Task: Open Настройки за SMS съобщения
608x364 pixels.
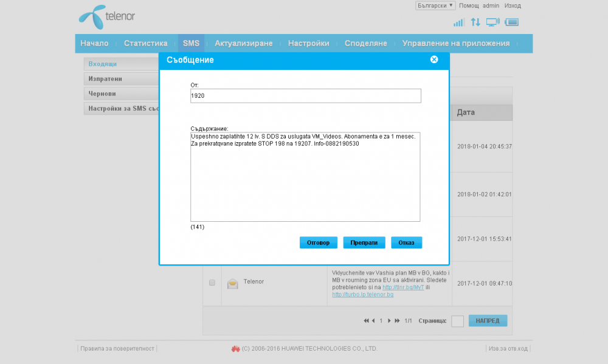Action: [x=122, y=109]
